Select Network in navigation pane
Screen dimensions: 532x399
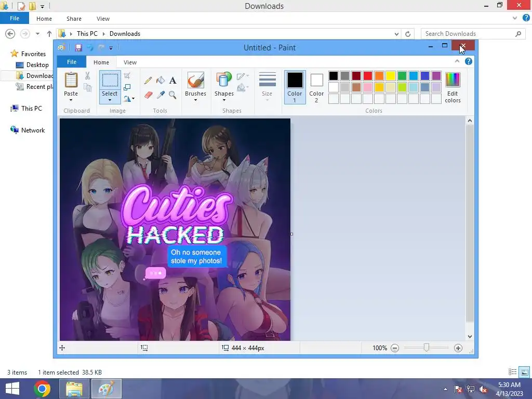click(33, 130)
